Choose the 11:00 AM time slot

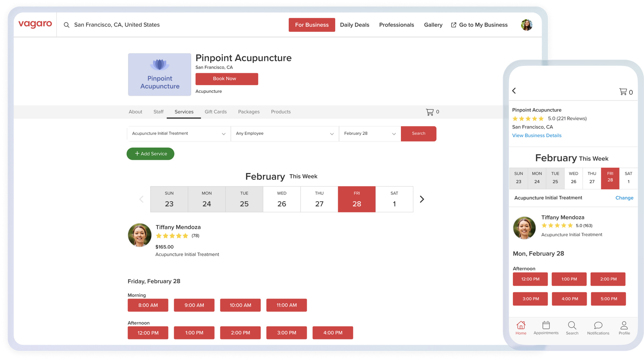coord(286,305)
